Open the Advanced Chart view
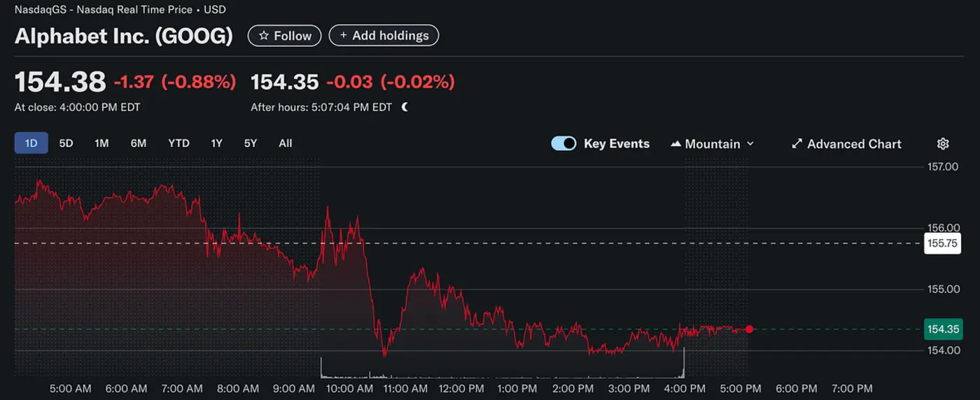 [x=846, y=143]
